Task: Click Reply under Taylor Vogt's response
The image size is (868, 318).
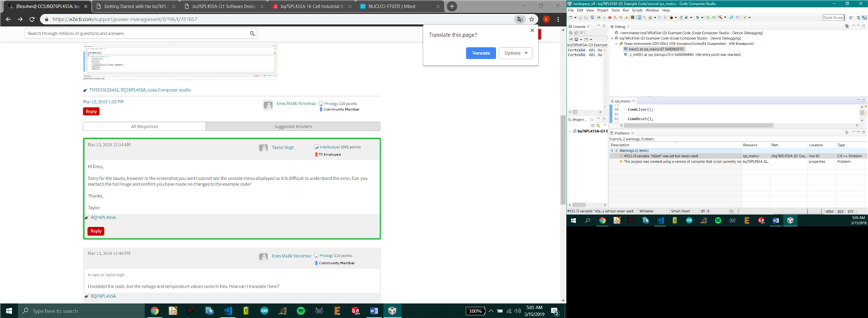Action: (x=96, y=231)
